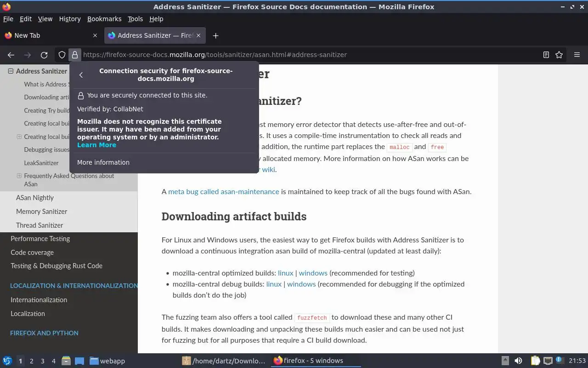The height and width of the screenshot is (368, 588).
Task: Open webapp folder taskbar item
Action: tap(107, 361)
